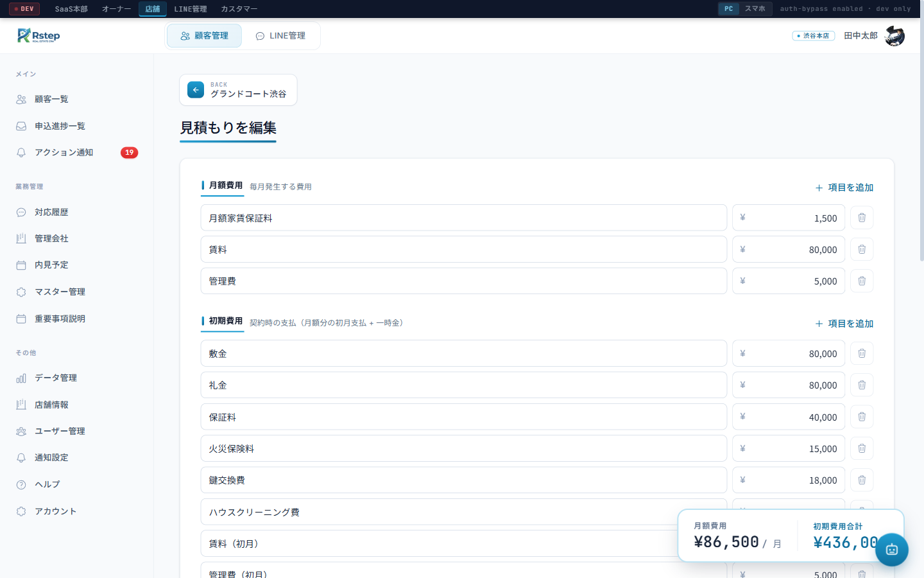
Task: Click the user avatar picture
Action: pos(894,36)
